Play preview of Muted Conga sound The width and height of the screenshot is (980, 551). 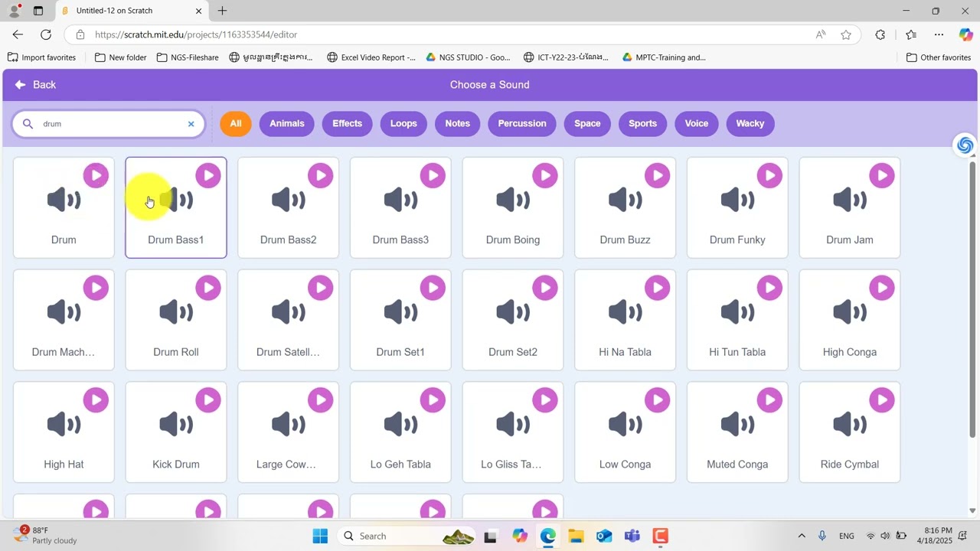click(x=769, y=400)
